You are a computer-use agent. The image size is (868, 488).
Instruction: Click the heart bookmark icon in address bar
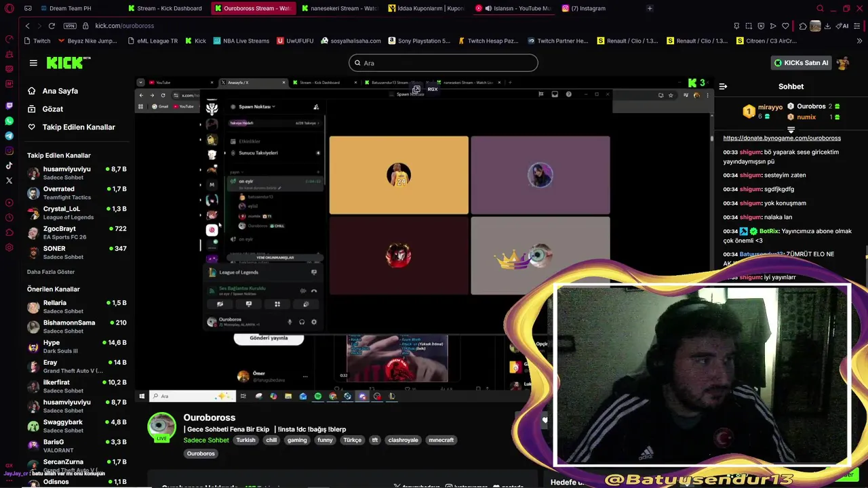(785, 26)
